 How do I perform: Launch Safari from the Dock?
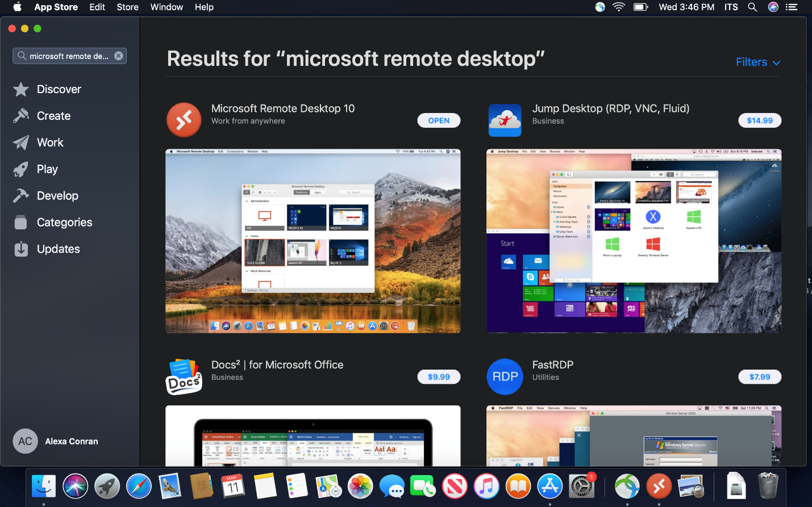click(x=139, y=487)
